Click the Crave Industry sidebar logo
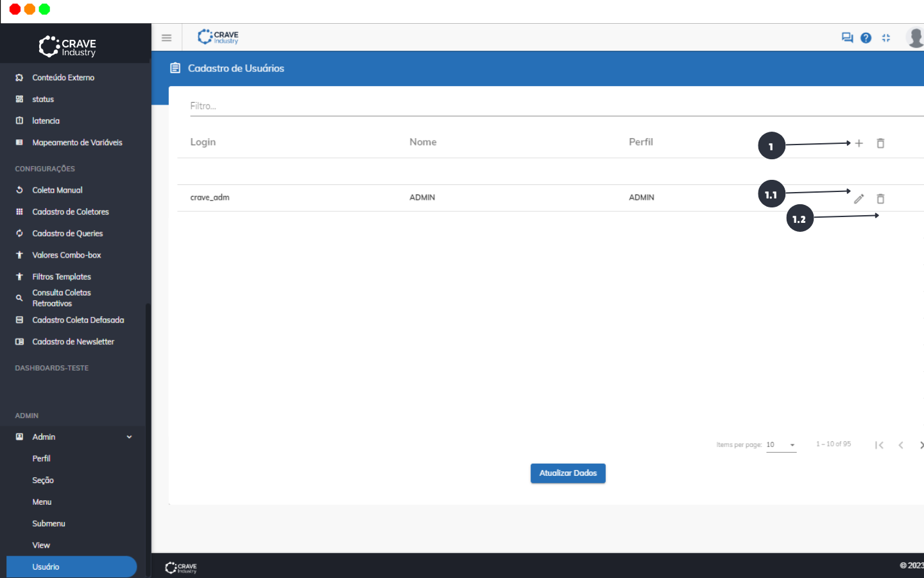The height and width of the screenshot is (578, 924). pyautogui.click(x=67, y=46)
